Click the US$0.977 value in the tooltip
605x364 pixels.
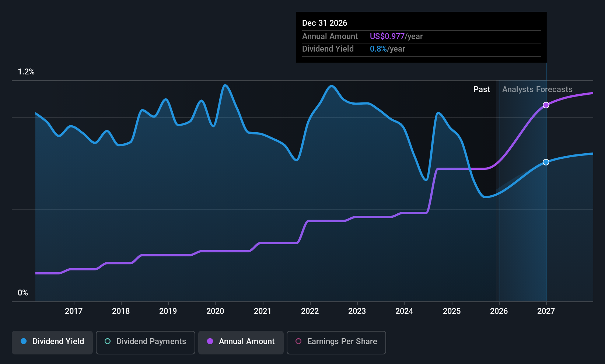tap(387, 36)
